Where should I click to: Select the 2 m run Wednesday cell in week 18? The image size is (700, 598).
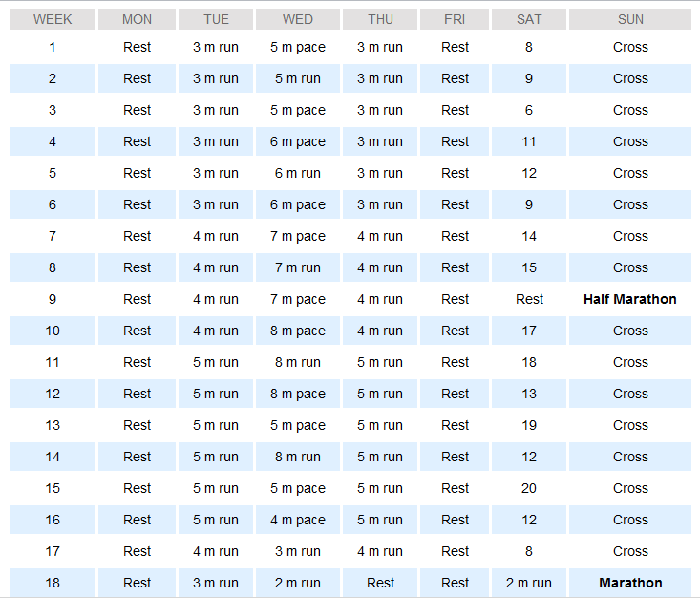point(298,583)
